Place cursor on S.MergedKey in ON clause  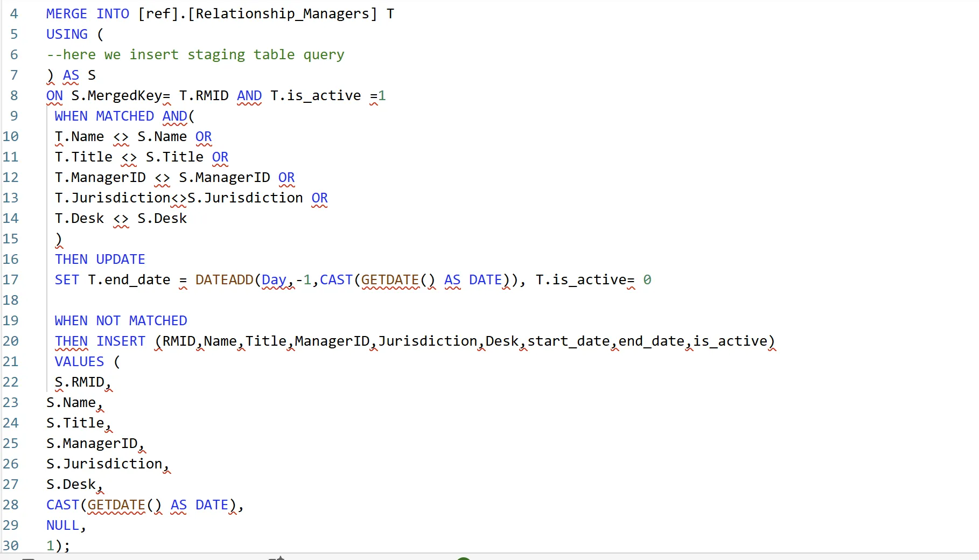[x=116, y=95]
